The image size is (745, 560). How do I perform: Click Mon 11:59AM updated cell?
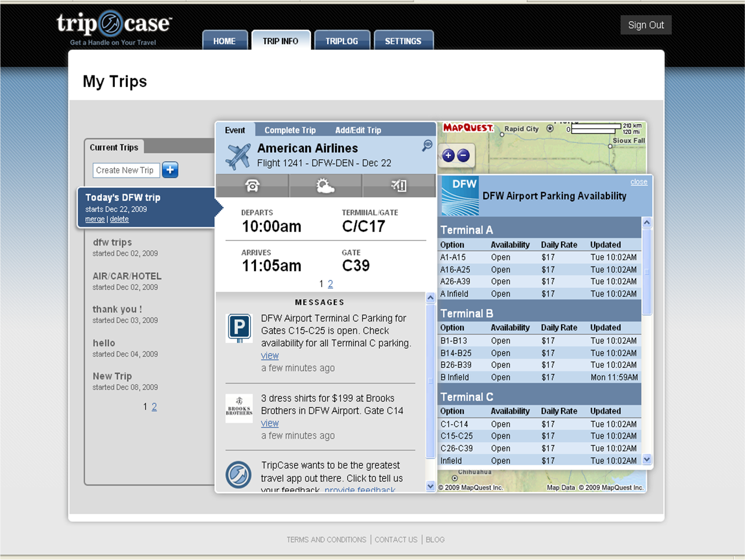point(614,377)
